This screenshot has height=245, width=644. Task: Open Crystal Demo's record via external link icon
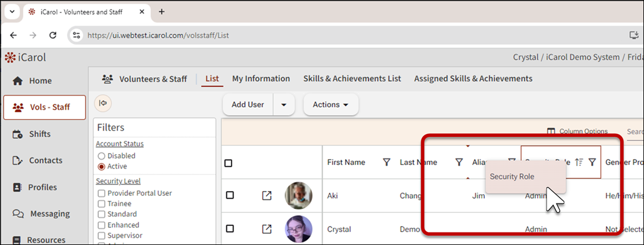[267, 229]
